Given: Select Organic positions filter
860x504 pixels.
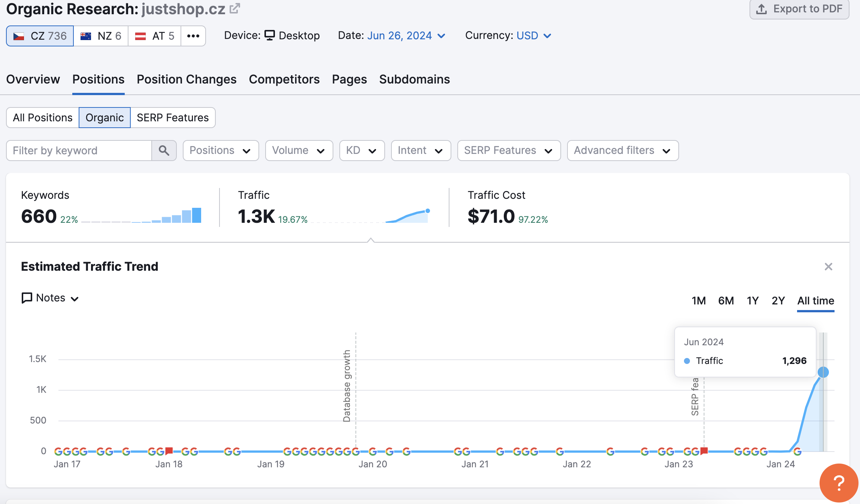Looking at the screenshot, I should [x=105, y=118].
